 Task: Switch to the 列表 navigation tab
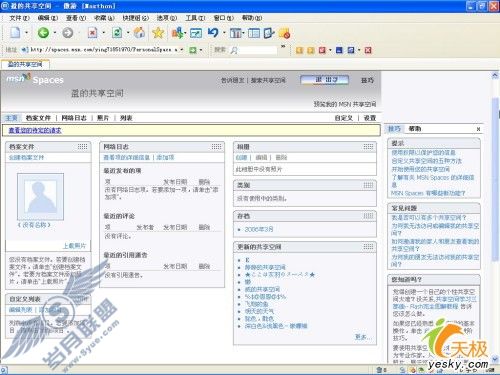click(126, 118)
